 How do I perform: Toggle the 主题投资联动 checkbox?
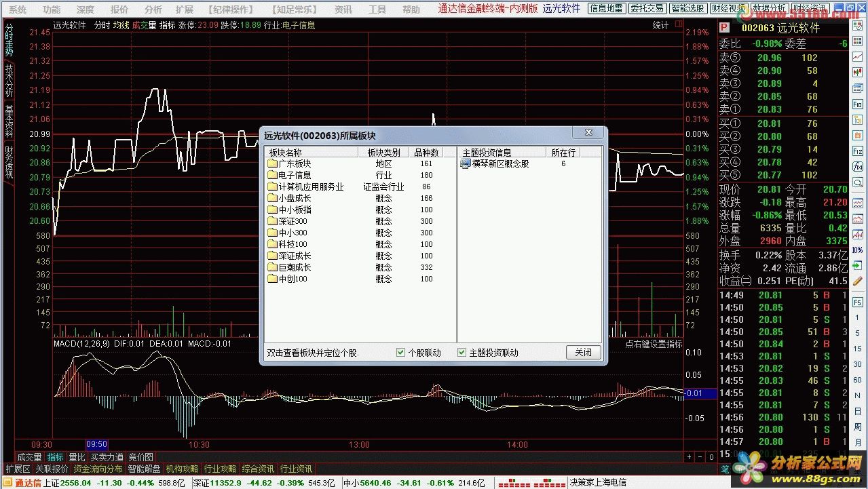pos(462,353)
